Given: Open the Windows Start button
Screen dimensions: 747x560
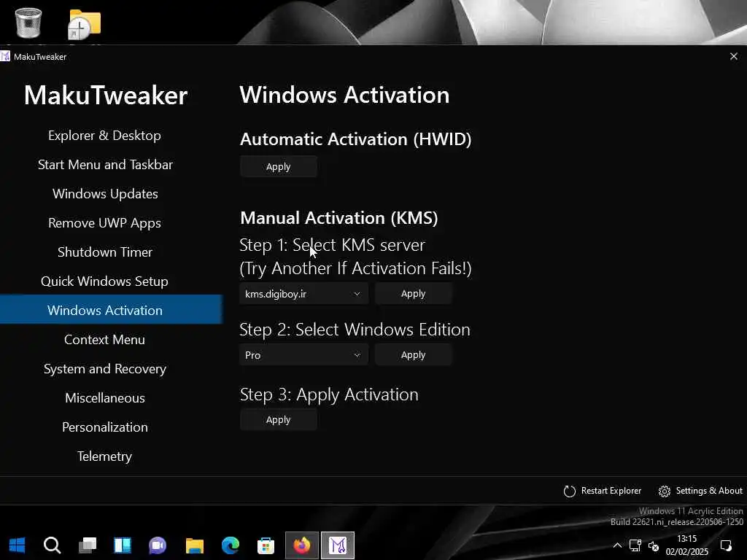Looking at the screenshot, I should tap(17, 545).
